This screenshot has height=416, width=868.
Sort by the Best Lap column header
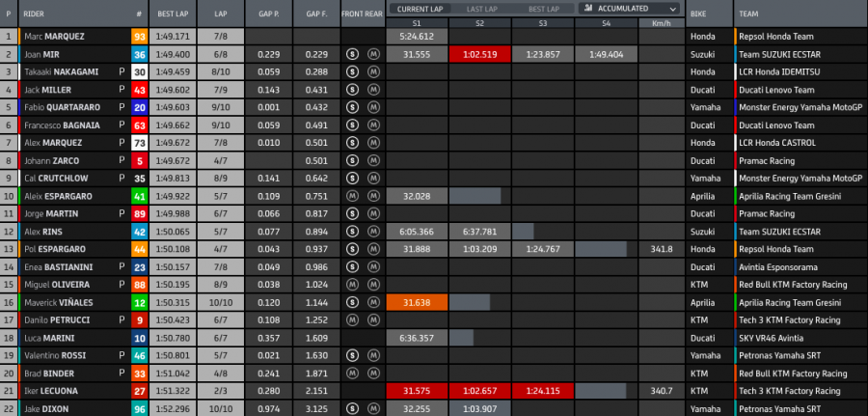[x=173, y=14]
